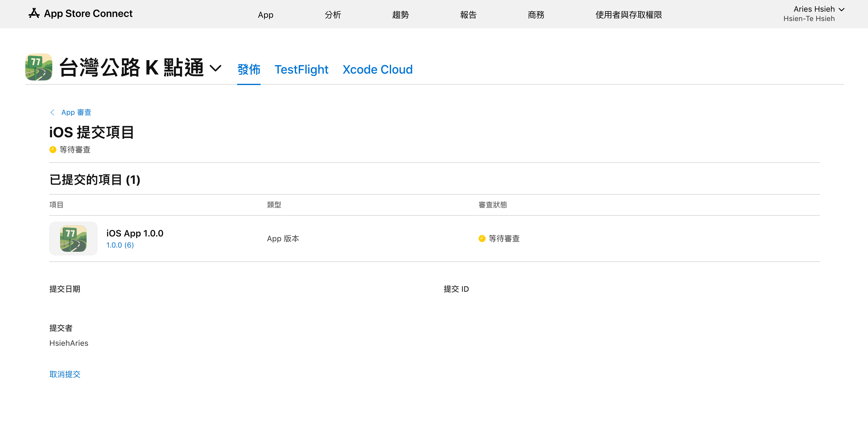Screen dimensions: 868x423
Task: Click the App Store Connect logo icon
Action: pos(34,14)
